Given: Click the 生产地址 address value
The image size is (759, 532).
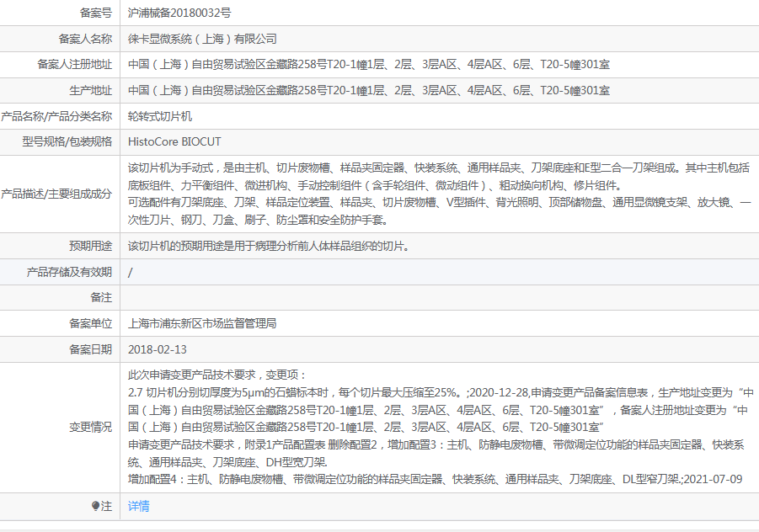Looking at the screenshot, I should point(369,90).
